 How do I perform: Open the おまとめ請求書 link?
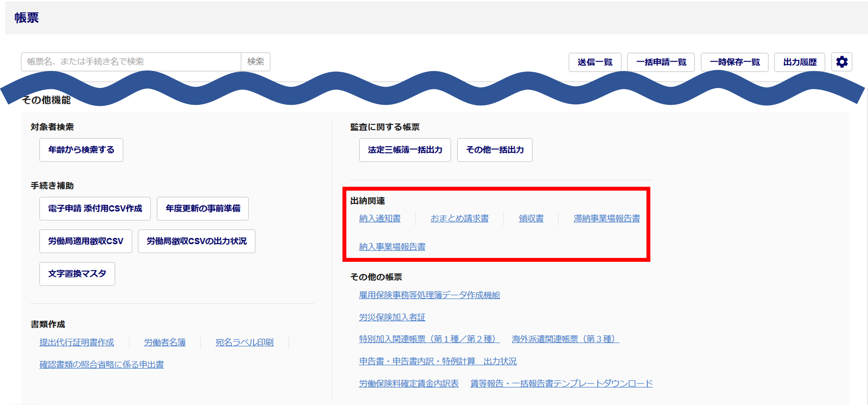pos(459,219)
